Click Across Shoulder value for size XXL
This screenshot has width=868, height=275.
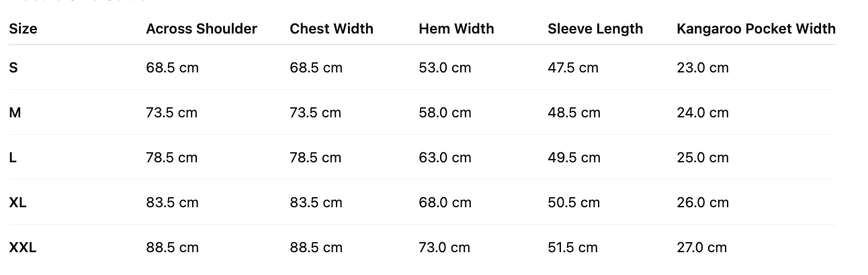(172, 248)
